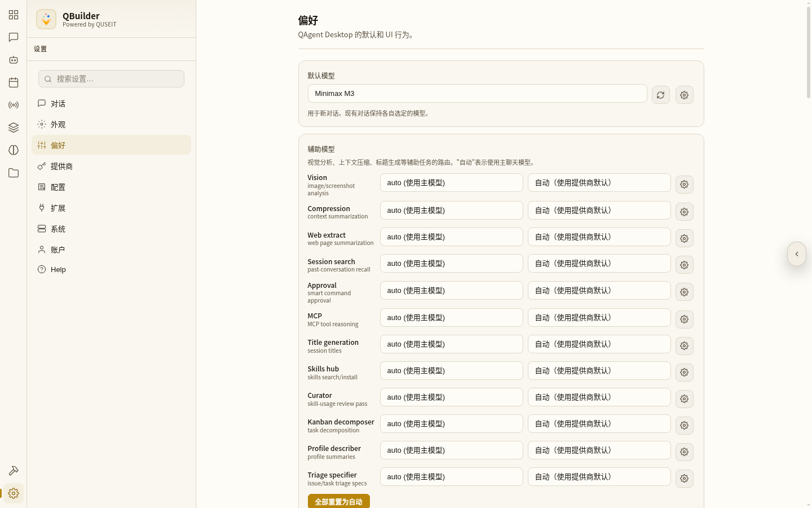812x508 pixels.
Task: Go to 提供商 settings section
Action: pos(111,166)
